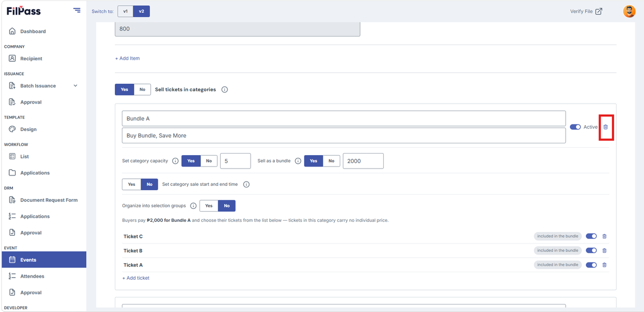This screenshot has height=312, width=644.
Task: Click Ticket A's included in the bundle badge
Action: 558,265
